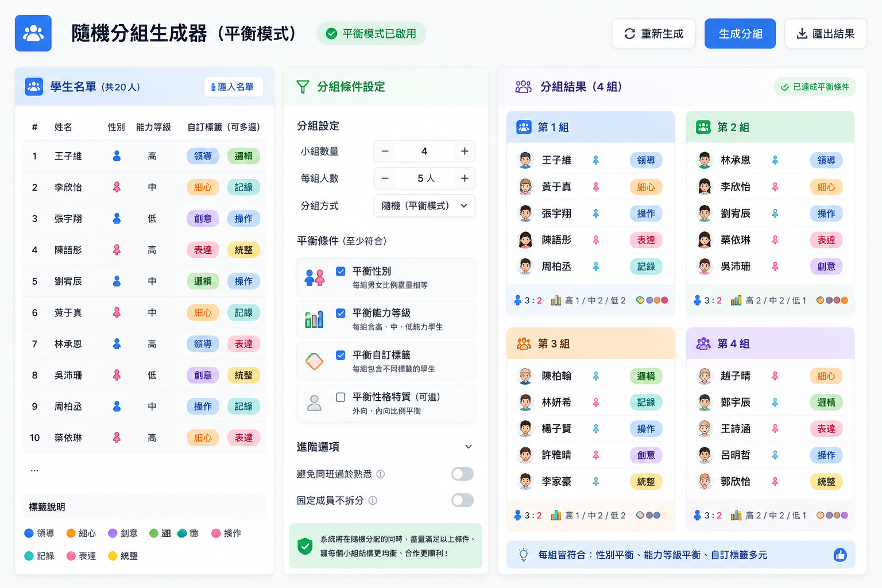Click the 匯入名單 button
This screenshot has width=882, height=588.
pyautogui.click(x=234, y=87)
